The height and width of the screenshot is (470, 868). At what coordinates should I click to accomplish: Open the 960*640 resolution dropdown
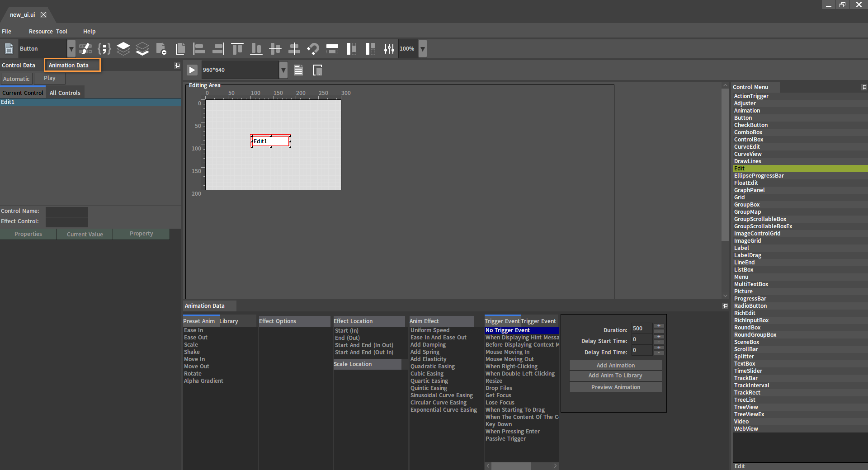(x=283, y=70)
